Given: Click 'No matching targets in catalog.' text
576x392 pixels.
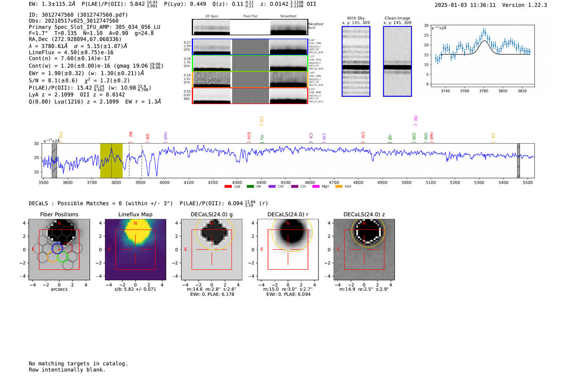Looking at the screenshot, I should [x=78, y=364].
